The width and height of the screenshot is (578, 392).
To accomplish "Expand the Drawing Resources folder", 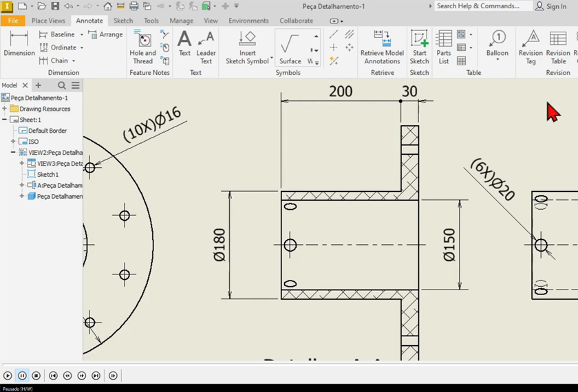I will (5, 109).
